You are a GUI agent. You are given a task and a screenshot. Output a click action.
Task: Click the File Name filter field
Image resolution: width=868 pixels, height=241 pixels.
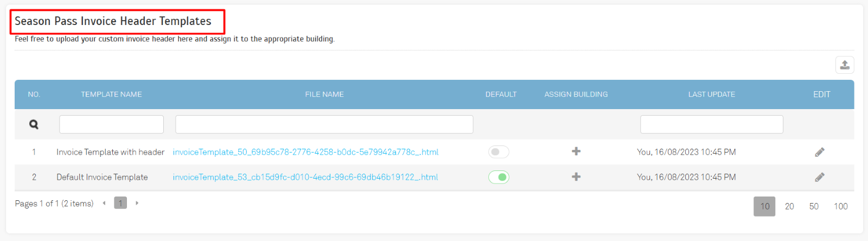coord(324,124)
